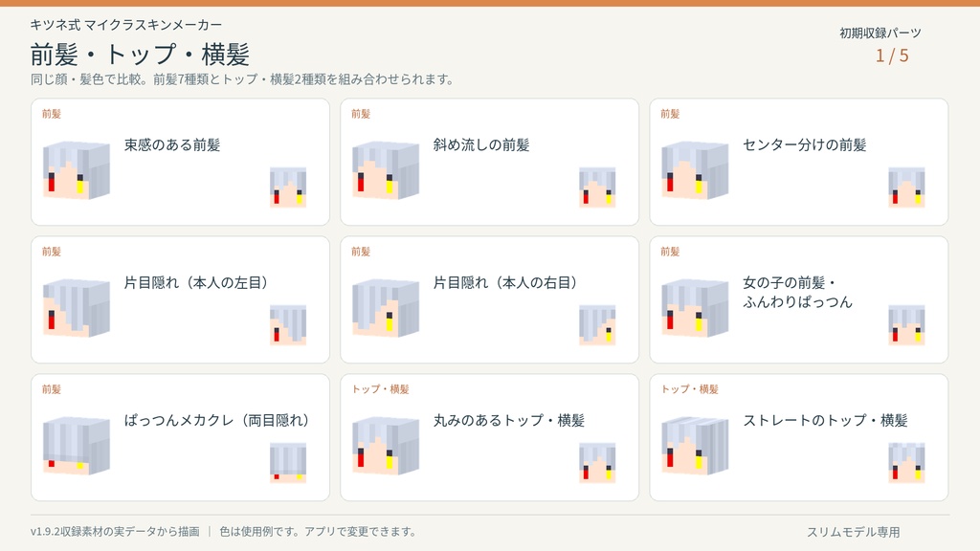Viewport: 980px width, 551px height.
Task: Click the small front-face preview for 斜め流しの前髪
Action: coord(597,187)
